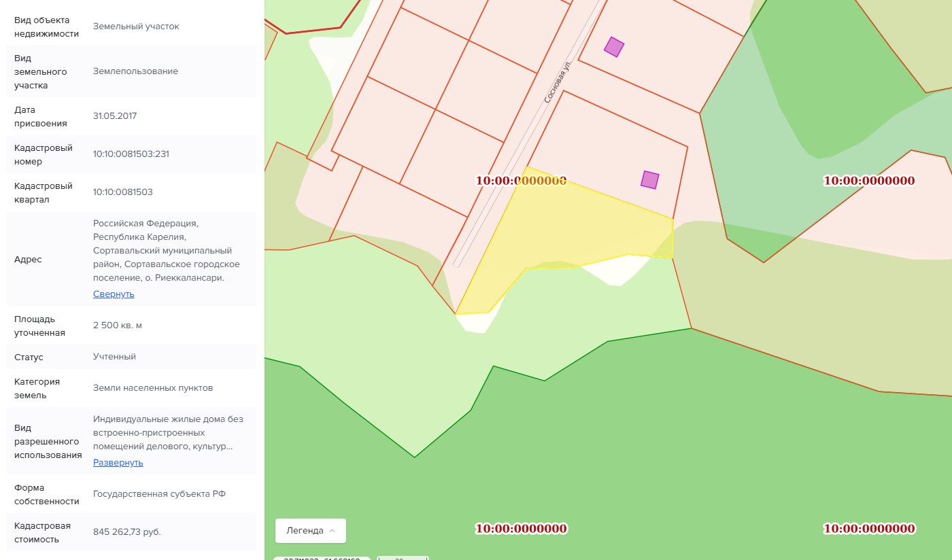Select the value Земельный участок
Screen dimensions: 952x560
pos(136,27)
